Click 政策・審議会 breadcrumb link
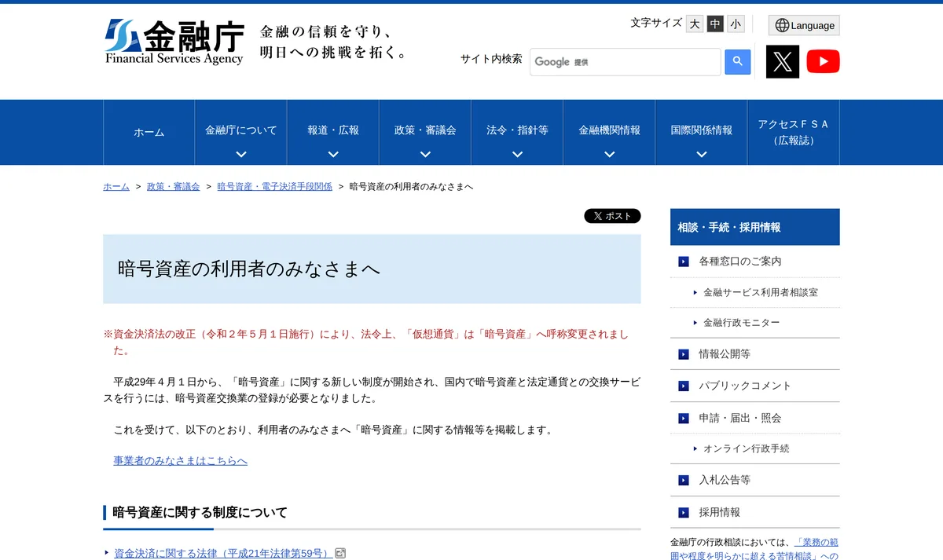 [174, 187]
